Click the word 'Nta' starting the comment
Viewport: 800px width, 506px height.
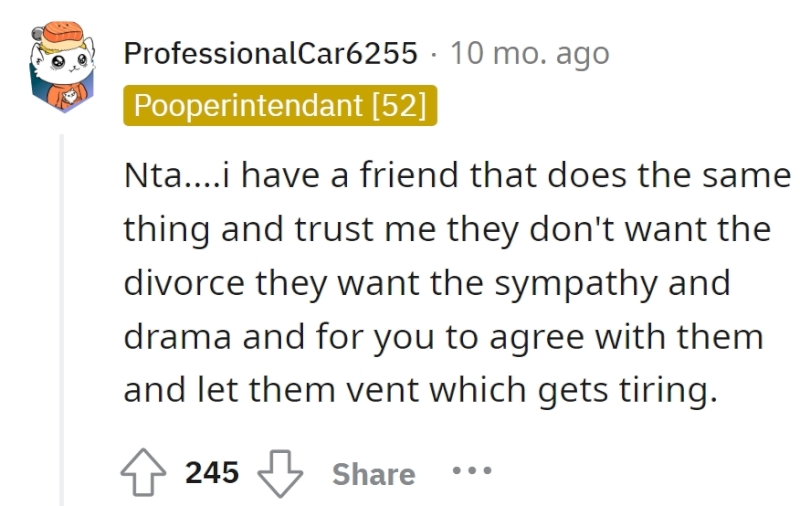point(153,175)
